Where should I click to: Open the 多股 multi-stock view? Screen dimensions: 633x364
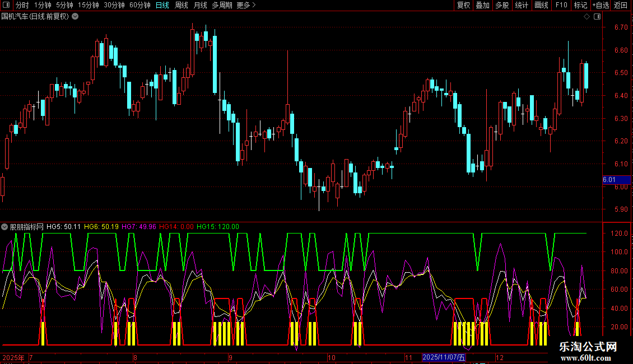tap(502, 5)
